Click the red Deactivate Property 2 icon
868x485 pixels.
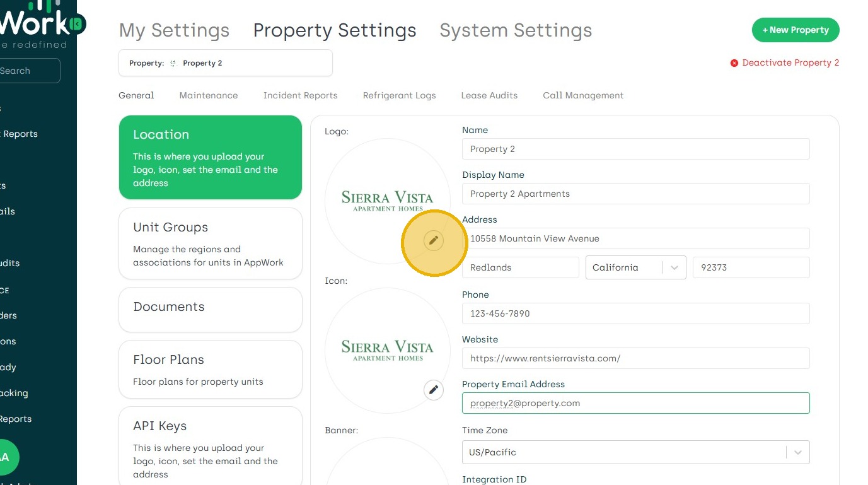(734, 63)
